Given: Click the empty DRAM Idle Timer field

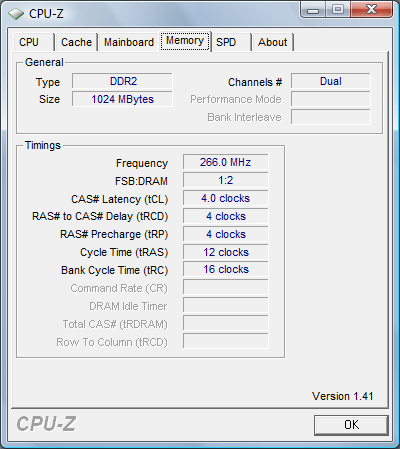Looking at the screenshot, I should pos(226,305).
